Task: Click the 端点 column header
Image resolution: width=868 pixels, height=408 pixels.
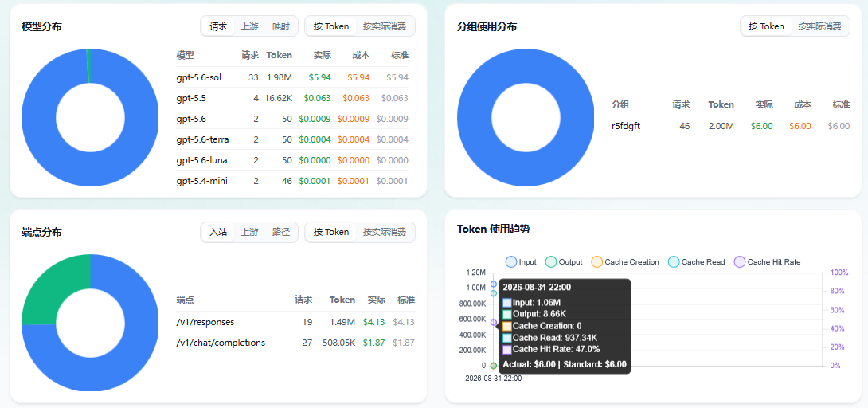Action: [x=185, y=300]
